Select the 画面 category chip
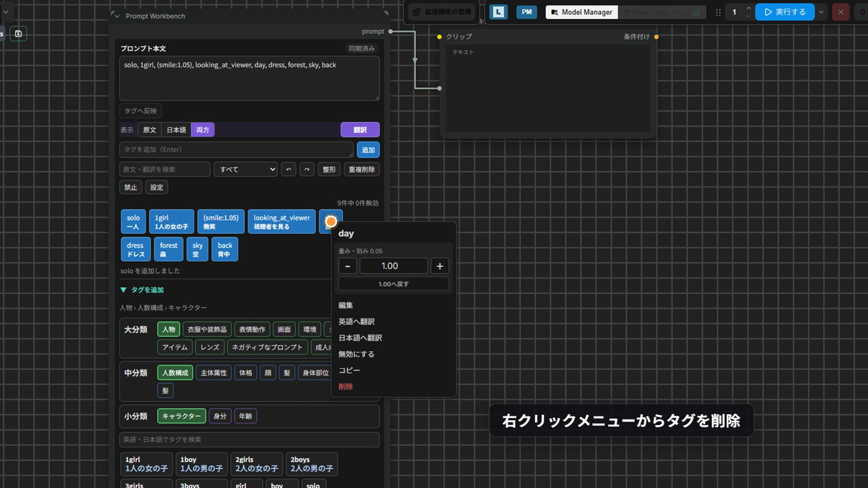This screenshot has width=868, height=488. pos(284,329)
